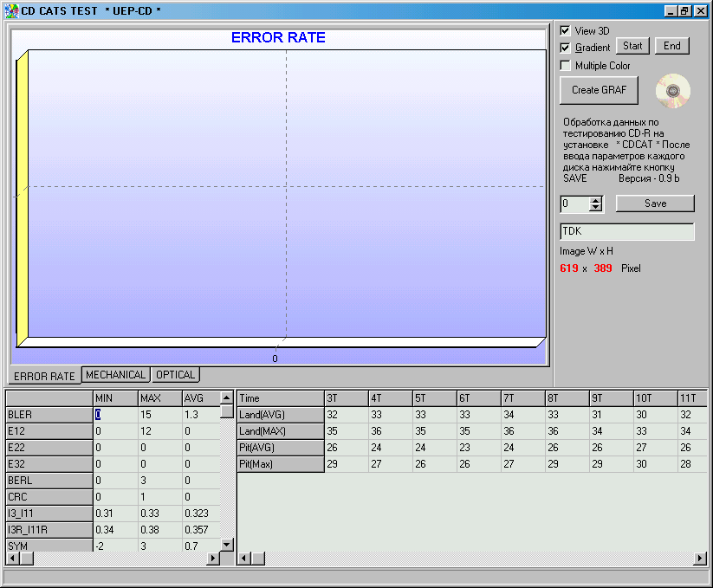The image size is (713, 588).
Task: Select the BLER AVG cell value 1.3
Action: tap(202, 415)
